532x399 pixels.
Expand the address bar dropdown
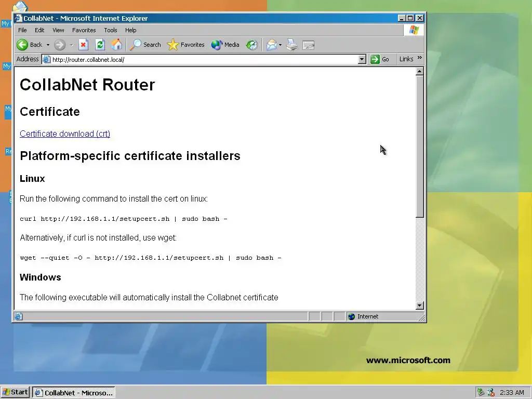click(x=362, y=60)
